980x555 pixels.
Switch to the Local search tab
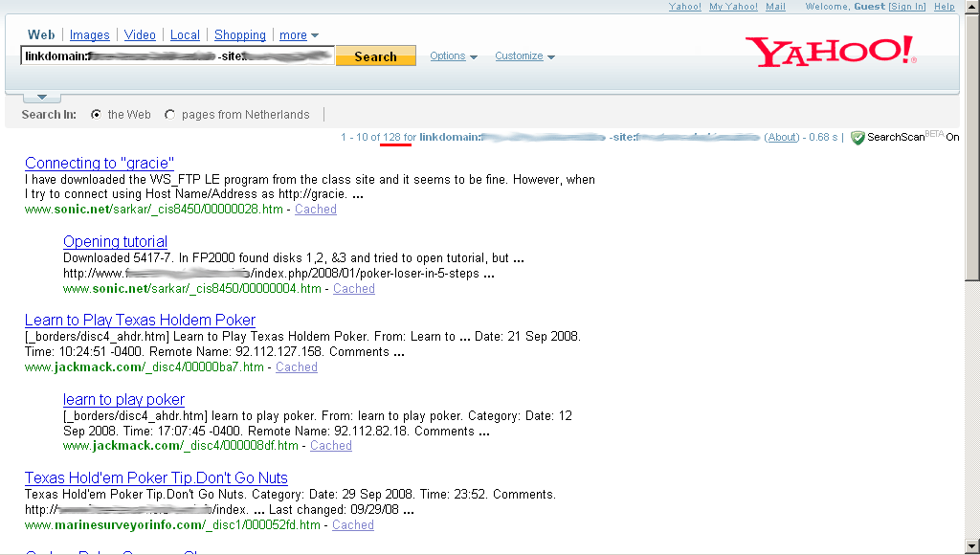[x=185, y=35]
